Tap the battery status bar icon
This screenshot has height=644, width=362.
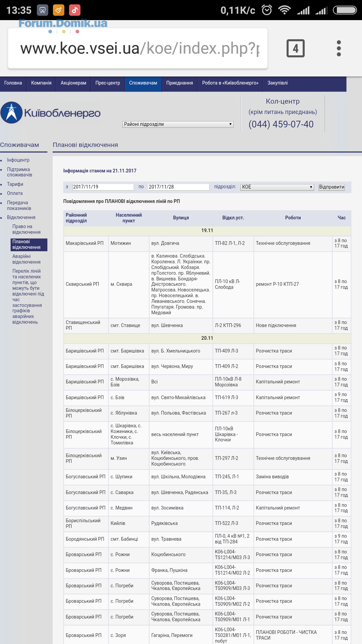345,10
